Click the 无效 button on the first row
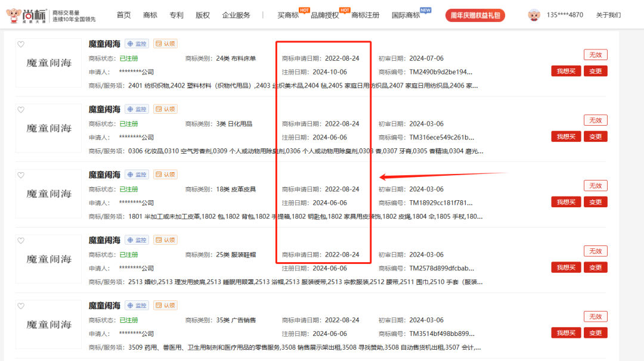This screenshot has width=644, height=361. pos(595,54)
